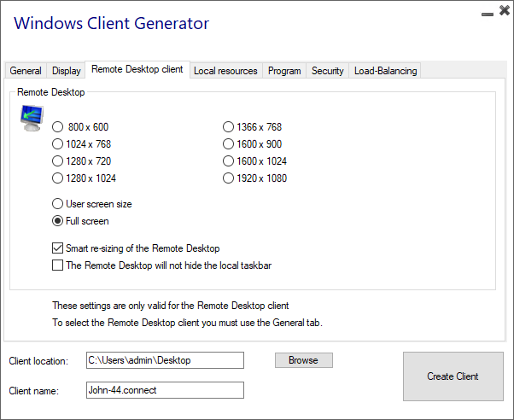Enable Remote Desktop not hiding local taskbar
Viewport: 514px width, 420px height.
click(58, 265)
